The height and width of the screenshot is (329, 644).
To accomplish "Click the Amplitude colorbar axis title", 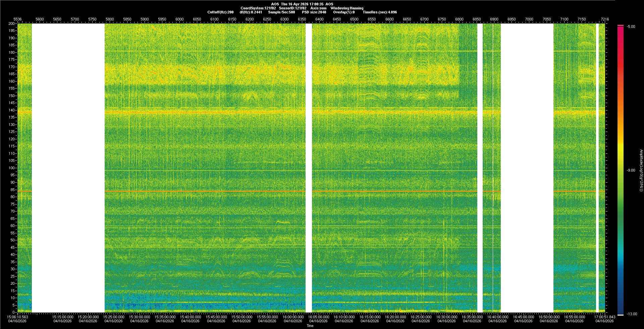I will tap(641, 171).
